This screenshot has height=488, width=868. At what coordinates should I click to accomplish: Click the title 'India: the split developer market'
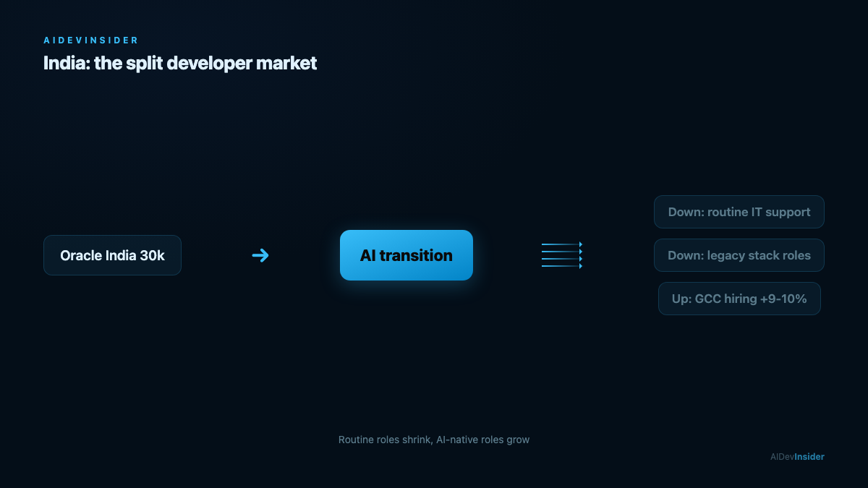(x=180, y=63)
